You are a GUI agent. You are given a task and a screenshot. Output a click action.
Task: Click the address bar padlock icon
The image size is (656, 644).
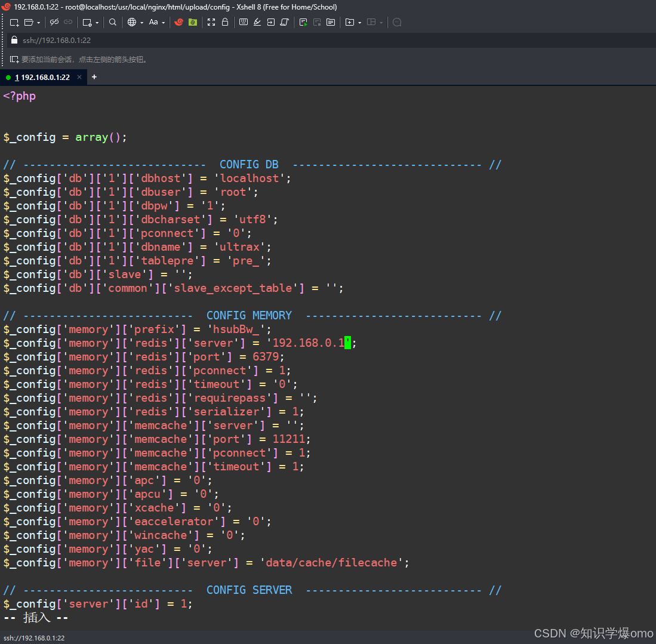click(14, 40)
